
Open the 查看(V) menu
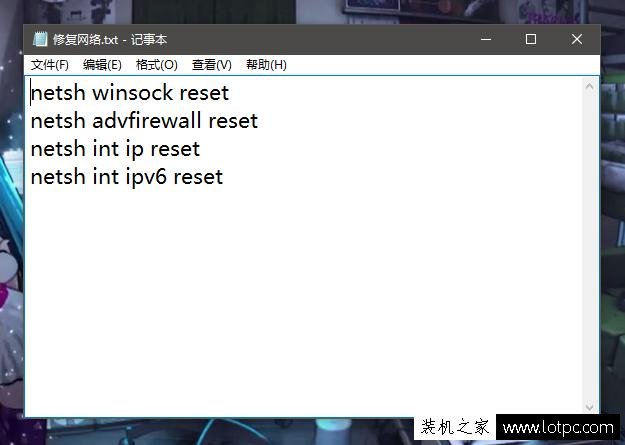[x=212, y=65]
